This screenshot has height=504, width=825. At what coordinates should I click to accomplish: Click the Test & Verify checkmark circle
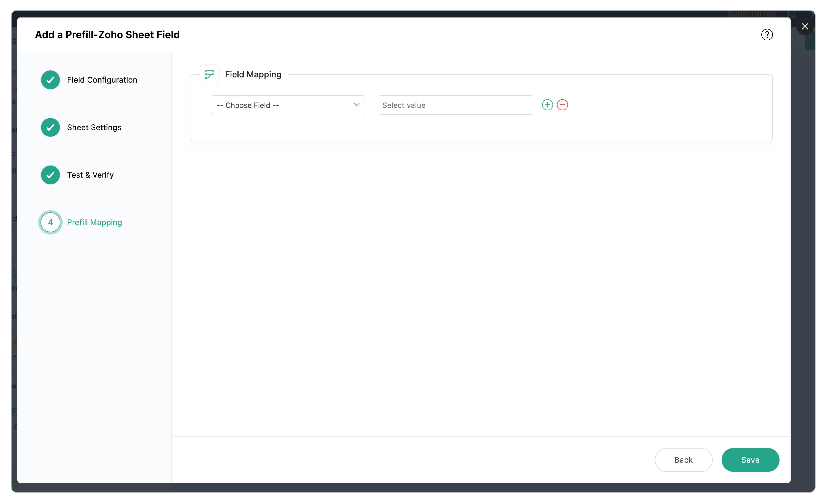(x=50, y=175)
